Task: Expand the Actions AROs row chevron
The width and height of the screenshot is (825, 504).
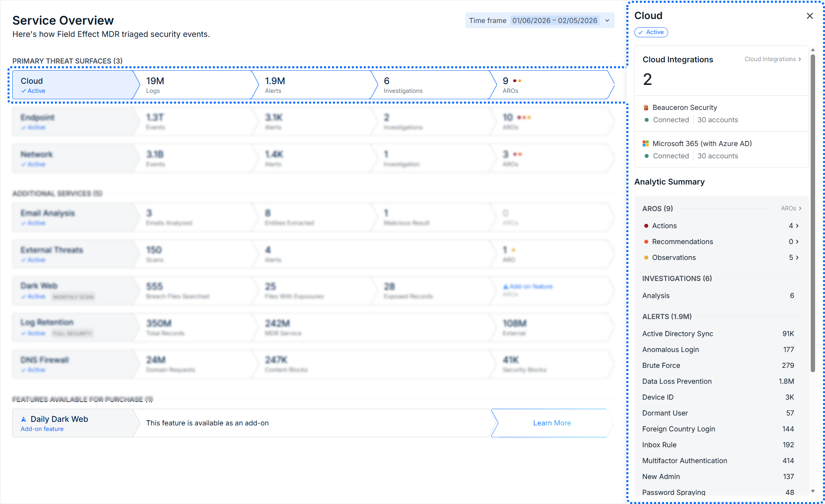Action: (x=797, y=226)
